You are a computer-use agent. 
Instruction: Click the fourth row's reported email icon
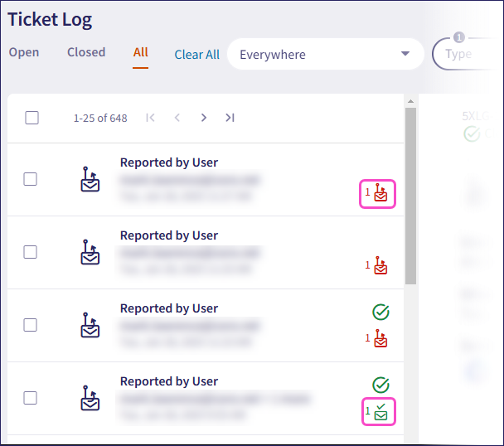(x=90, y=398)
